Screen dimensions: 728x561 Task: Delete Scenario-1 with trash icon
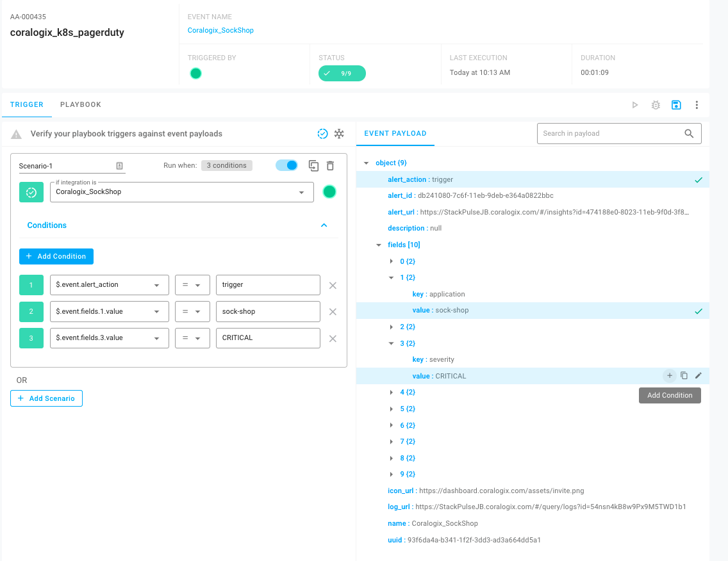[x=330, y=166]
